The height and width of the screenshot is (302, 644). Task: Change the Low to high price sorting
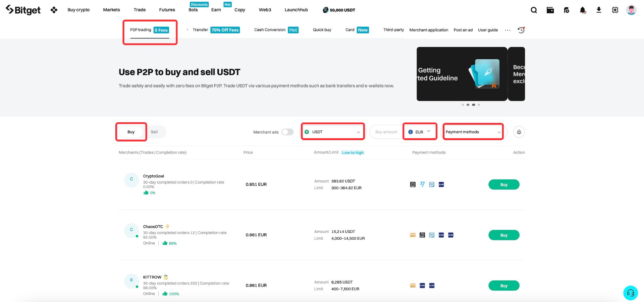tap(353, 153)
